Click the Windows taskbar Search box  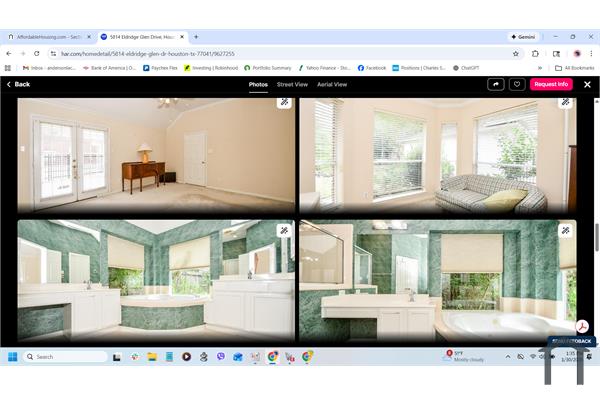(x=65, y=357)
